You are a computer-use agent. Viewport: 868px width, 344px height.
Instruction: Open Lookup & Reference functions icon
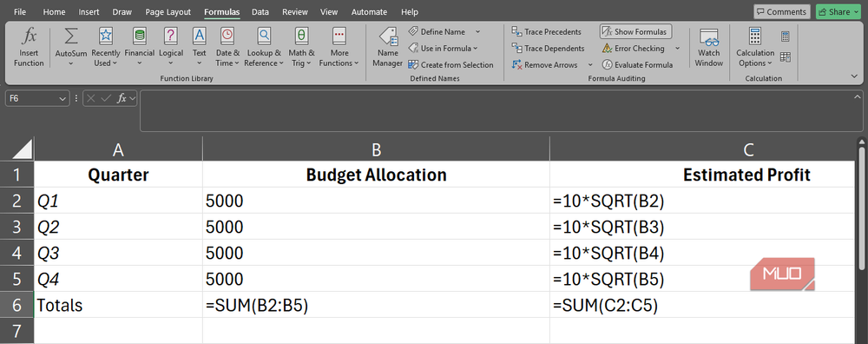click(264, 36)
